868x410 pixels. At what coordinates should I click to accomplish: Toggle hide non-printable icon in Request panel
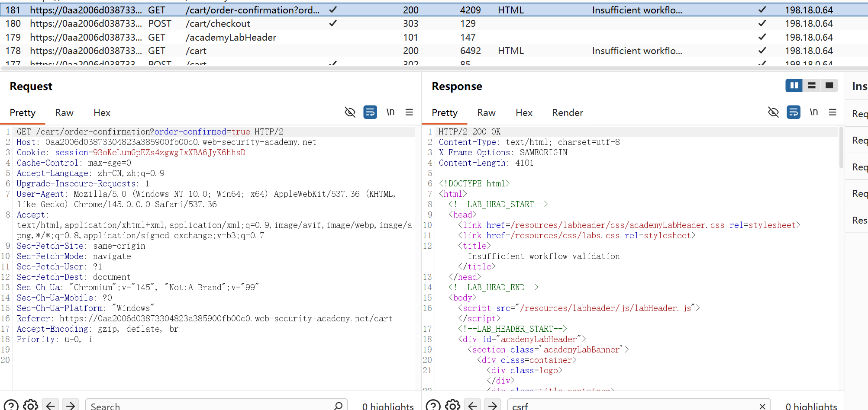coord(350,112)
